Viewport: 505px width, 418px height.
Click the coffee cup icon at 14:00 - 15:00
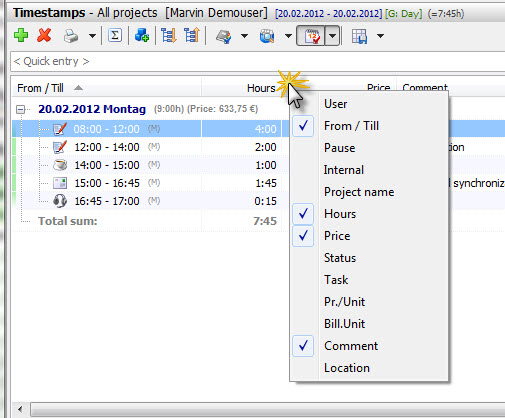pos(60,165)
